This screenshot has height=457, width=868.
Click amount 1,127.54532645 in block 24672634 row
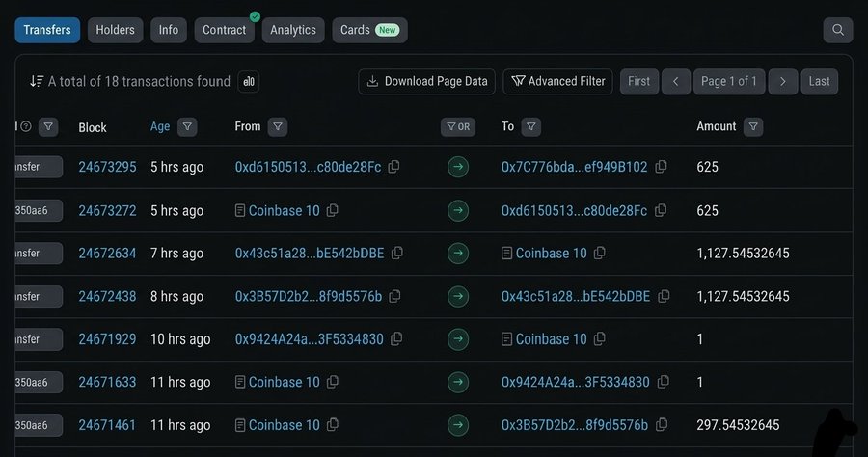743,254
